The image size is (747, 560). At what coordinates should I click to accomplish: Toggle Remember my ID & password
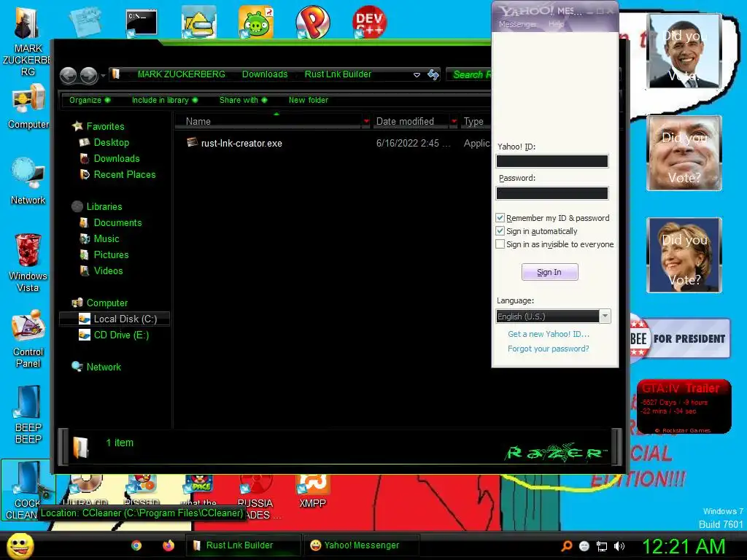(x=500, y=217)
